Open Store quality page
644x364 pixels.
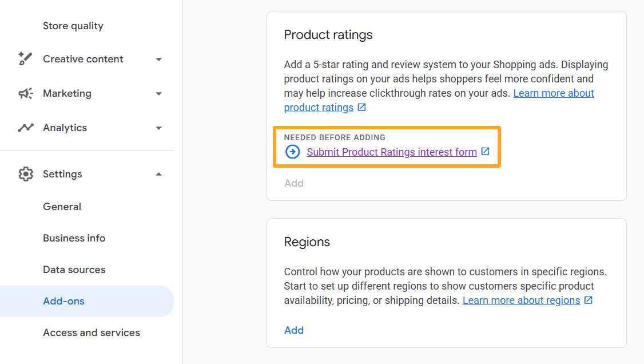pos(73,26)
